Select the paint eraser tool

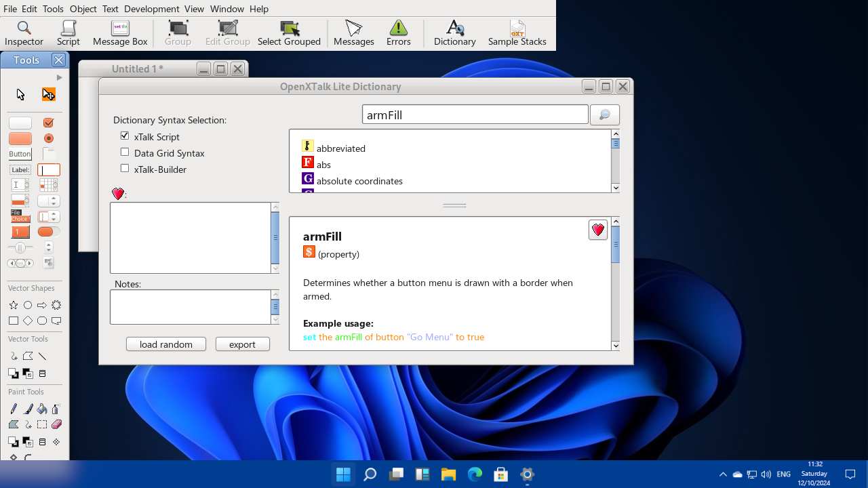56,424
